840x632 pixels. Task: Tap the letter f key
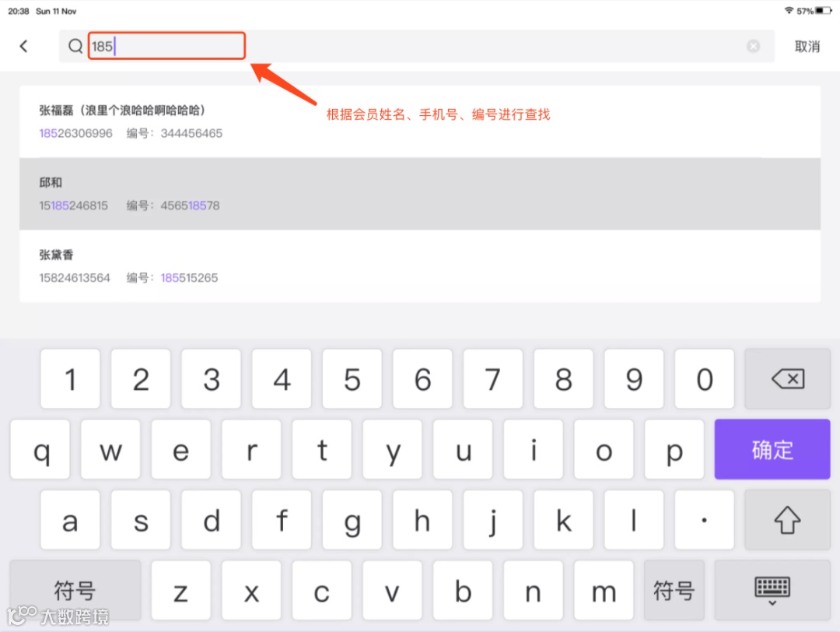click(282, 519)
